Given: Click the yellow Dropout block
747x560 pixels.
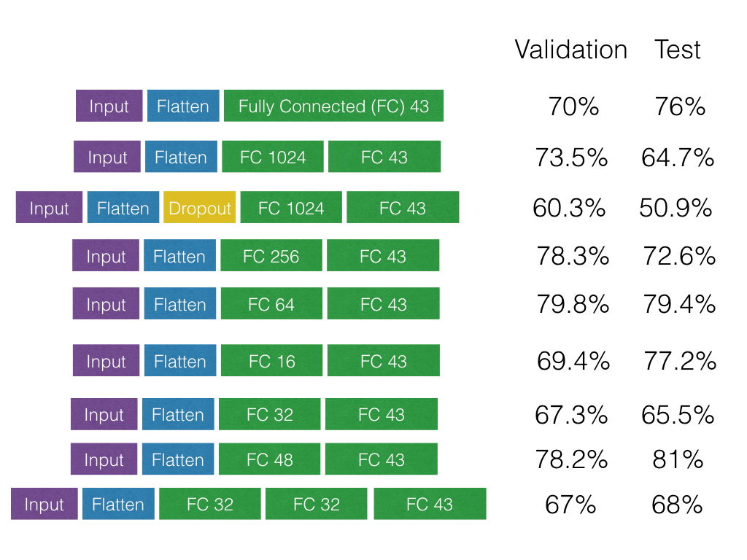Looking at the screenshot, I should [x=200, y=208].
